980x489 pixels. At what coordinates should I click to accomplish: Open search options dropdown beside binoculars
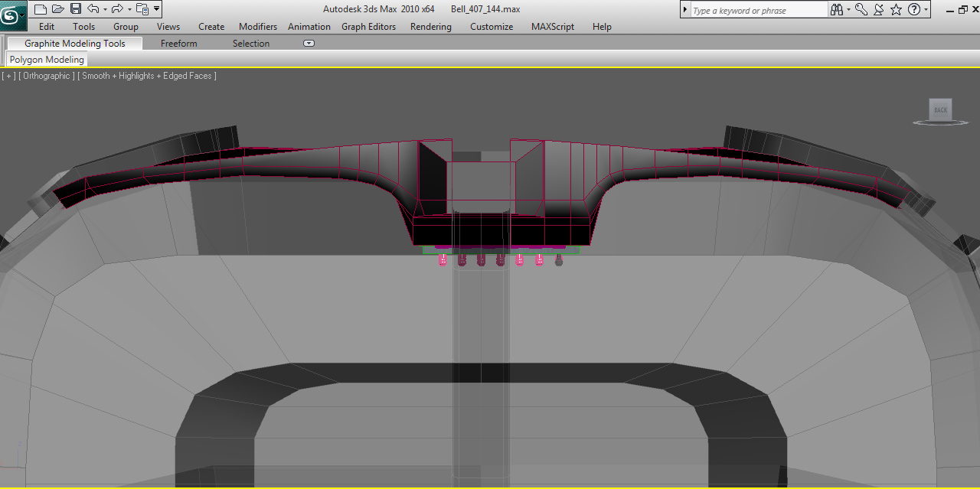pyautogui.click(x=848, y=10)
